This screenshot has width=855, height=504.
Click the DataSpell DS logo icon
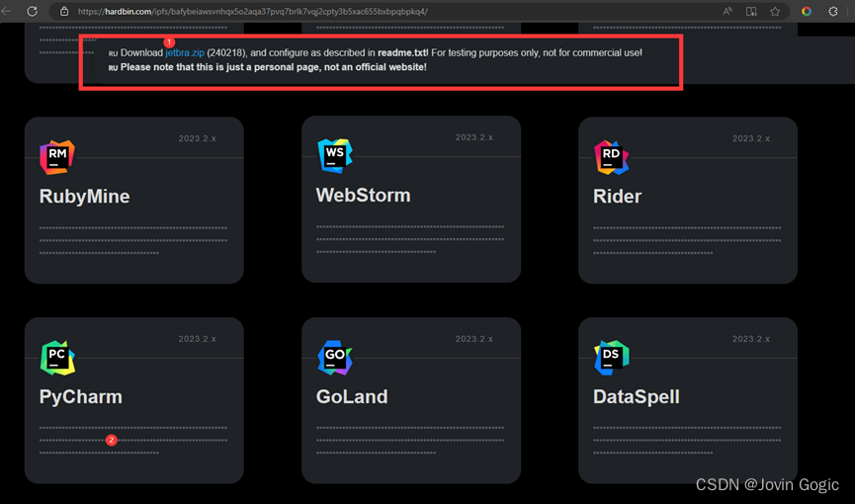tap(611, 358)
